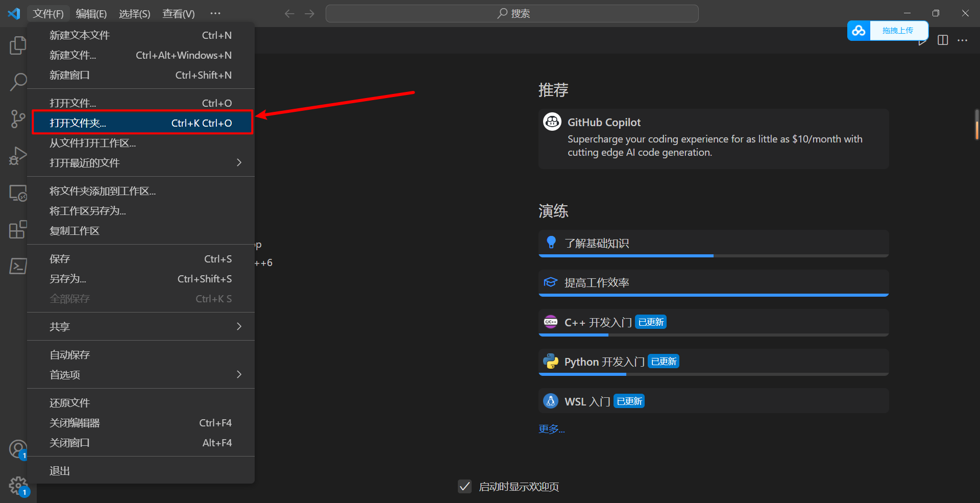Click the 已更新 badge on C++ 开发入门

(x=651, y=322)
